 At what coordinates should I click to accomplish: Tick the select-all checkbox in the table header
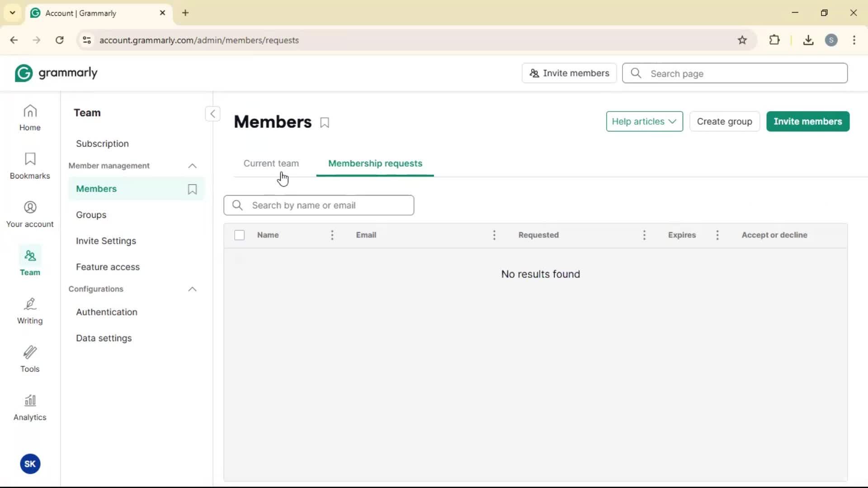[240, 235]
